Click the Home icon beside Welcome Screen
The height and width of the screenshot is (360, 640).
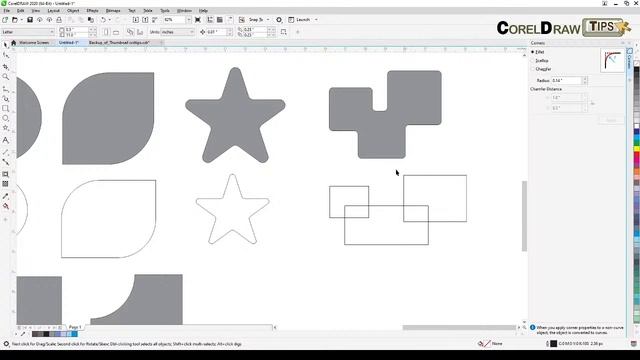(x=13, y=42)
